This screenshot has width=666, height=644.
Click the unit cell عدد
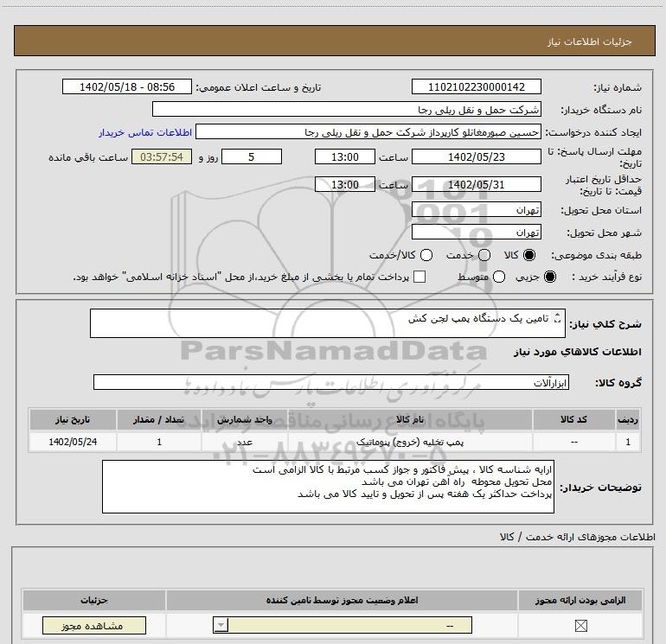coord(245,442)
